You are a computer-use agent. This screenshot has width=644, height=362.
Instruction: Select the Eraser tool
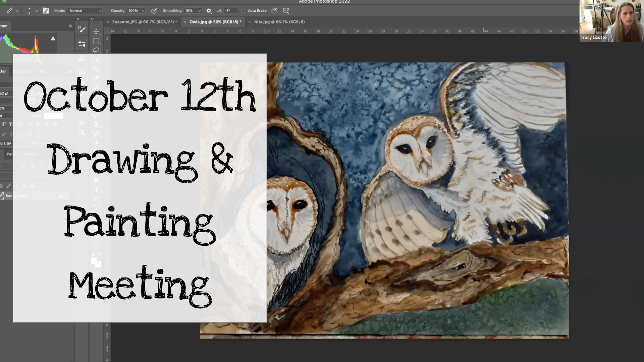tap(96, 143)
